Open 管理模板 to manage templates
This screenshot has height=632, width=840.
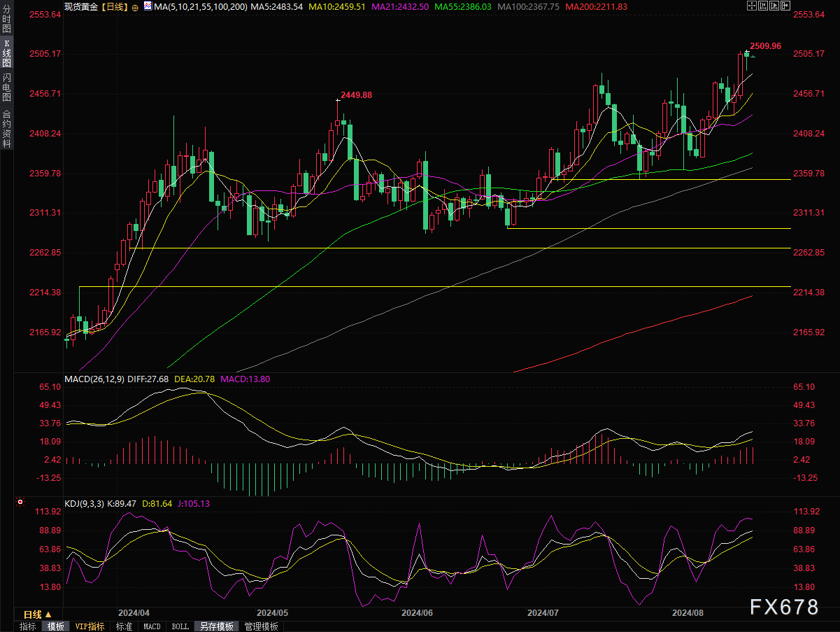click(261, 626)
